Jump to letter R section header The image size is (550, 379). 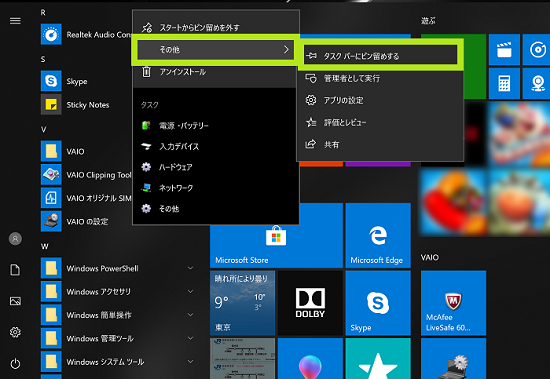(x=43, y=13)
